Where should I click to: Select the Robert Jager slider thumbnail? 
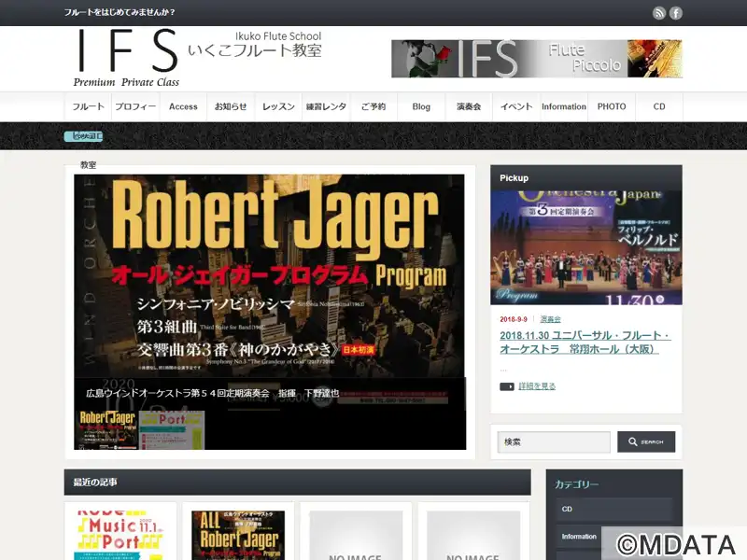[106, 430]
